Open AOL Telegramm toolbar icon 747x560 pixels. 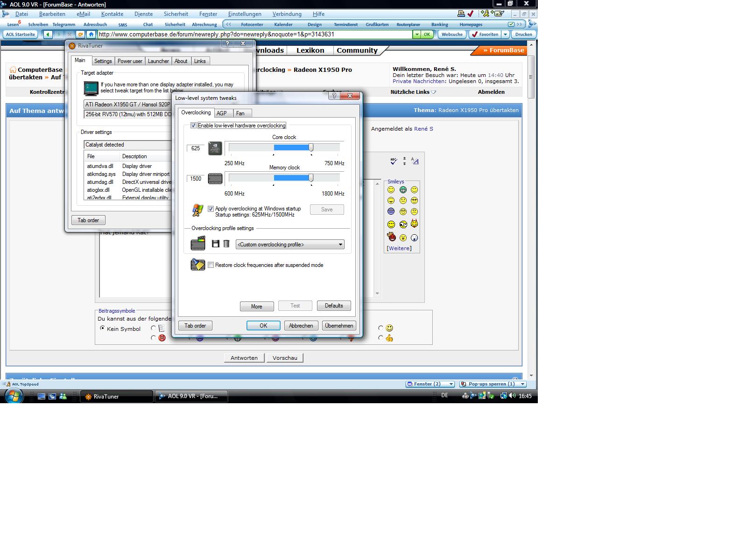click(64, 24)
